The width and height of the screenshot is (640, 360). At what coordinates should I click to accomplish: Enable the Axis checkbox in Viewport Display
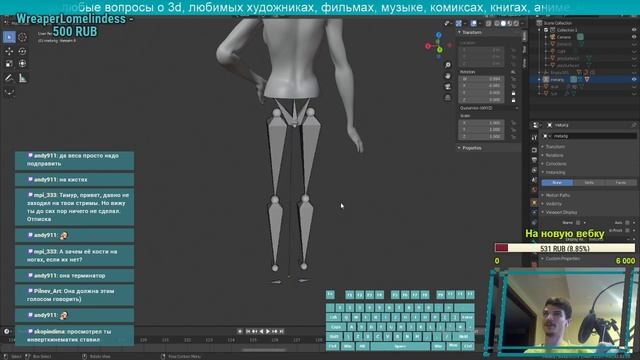pos(627,223)
